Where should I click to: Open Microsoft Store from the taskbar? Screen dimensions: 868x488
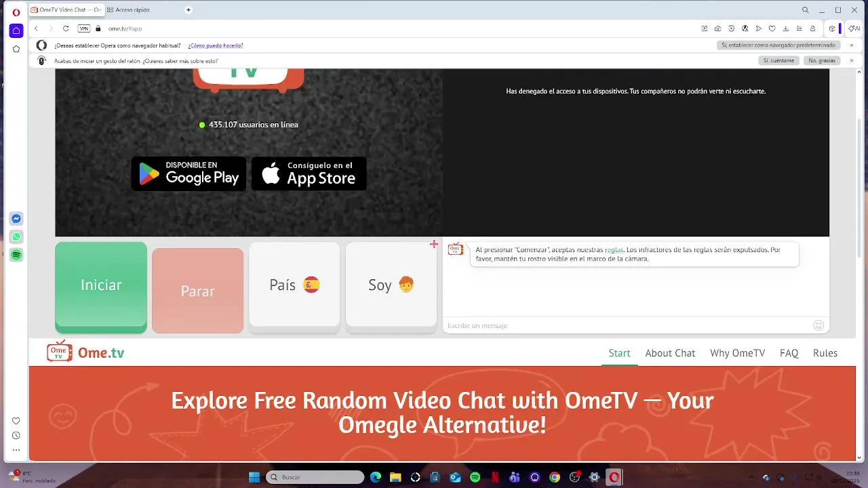(x=435, y=477)
